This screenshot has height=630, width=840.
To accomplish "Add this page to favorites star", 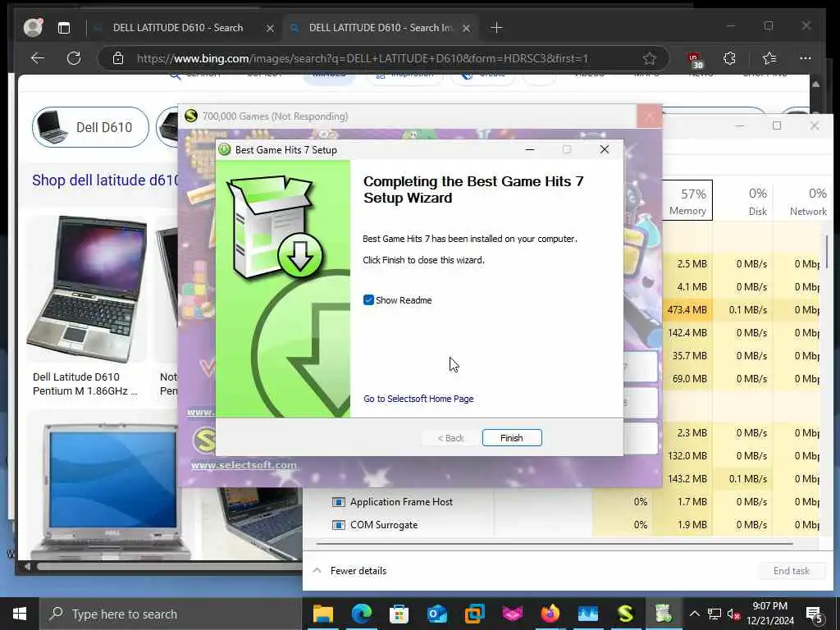I will (x=650, y=58).
